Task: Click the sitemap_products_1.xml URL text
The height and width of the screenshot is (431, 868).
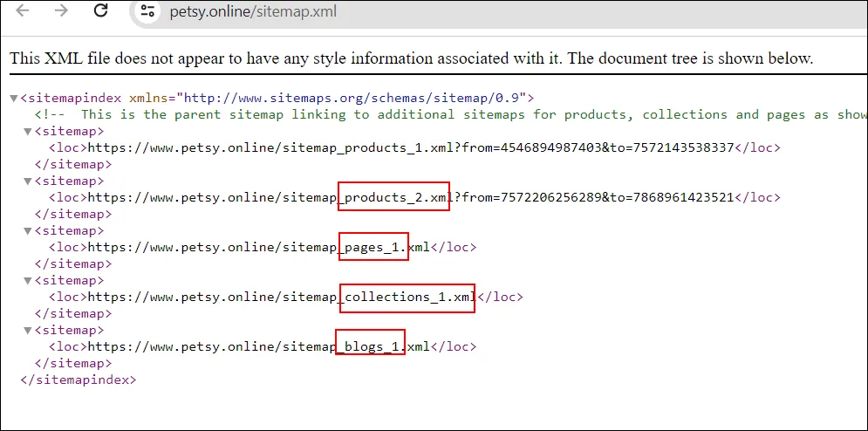Action: [411, 148]
